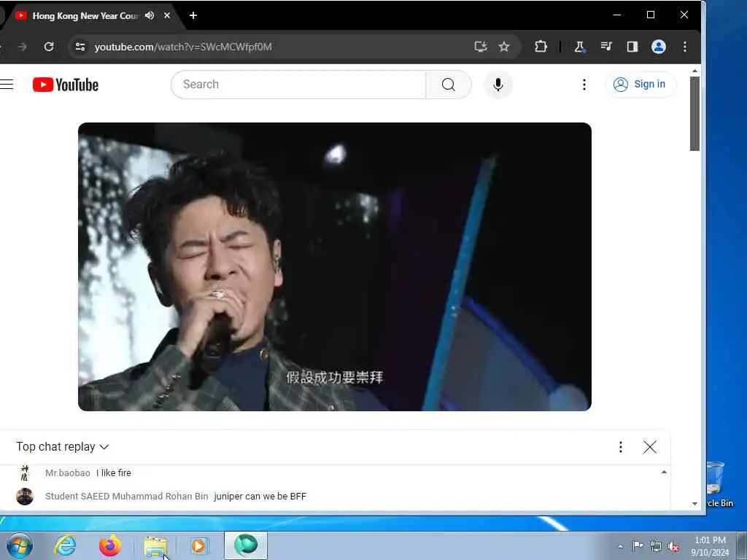Open a new browser tab
The image size is (747, 560).
193,15
